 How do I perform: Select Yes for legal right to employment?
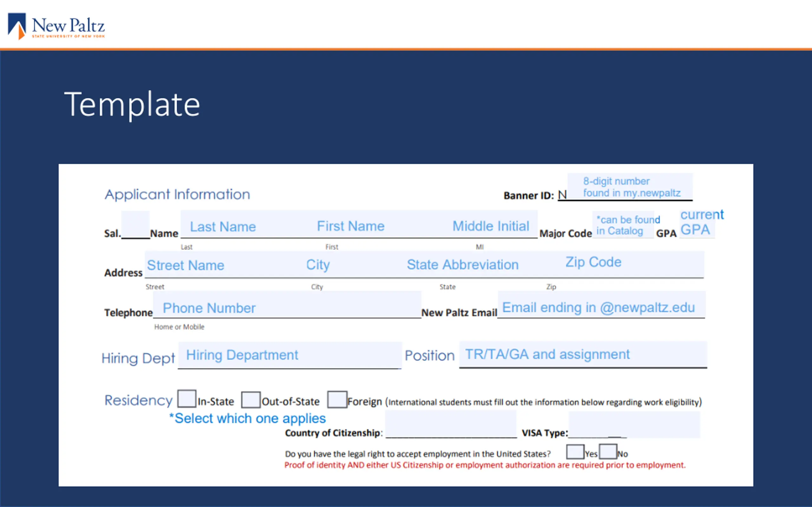tap(575, 451)
